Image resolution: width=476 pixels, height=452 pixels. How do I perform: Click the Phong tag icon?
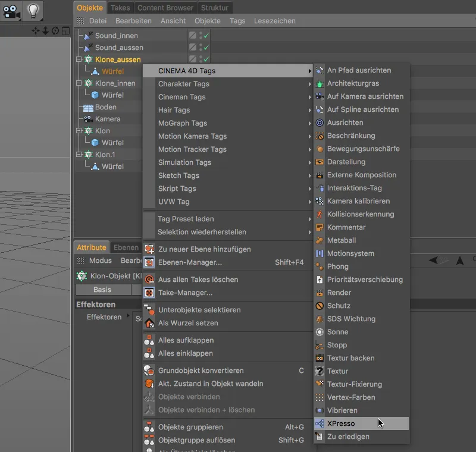320,266
